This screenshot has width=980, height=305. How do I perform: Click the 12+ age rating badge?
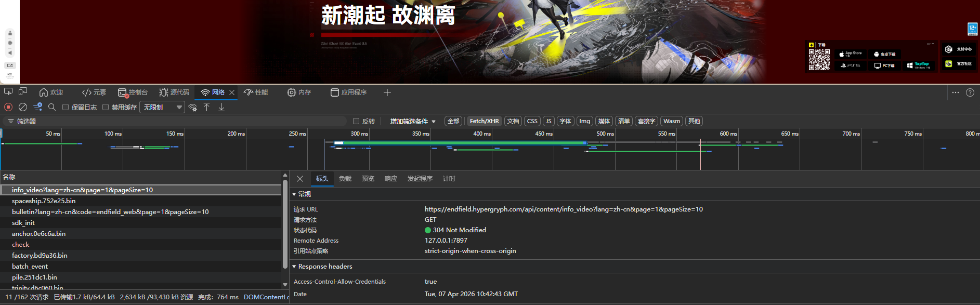[972, 29]
